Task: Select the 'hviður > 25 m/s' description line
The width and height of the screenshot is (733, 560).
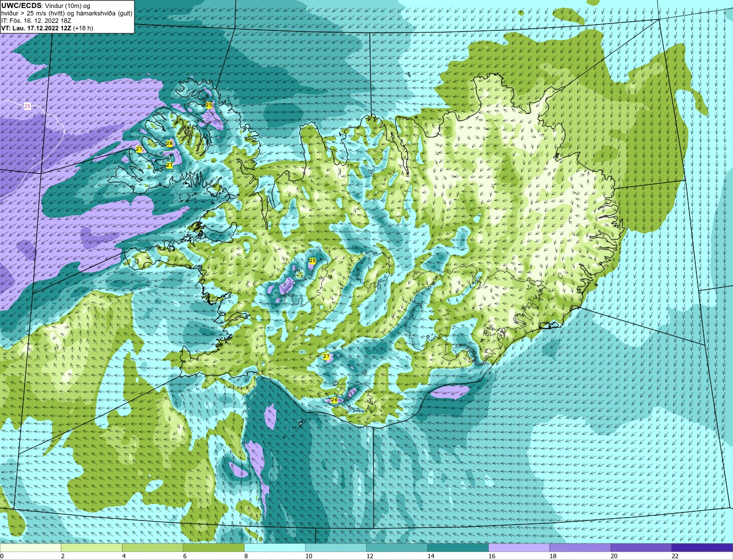Action: point(66,13)
